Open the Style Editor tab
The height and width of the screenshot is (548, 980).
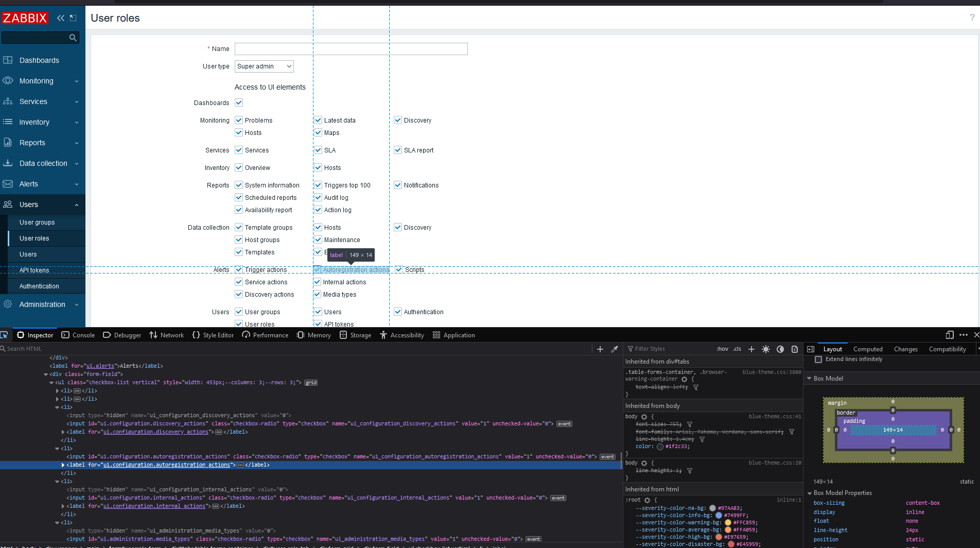(x=213, y=335)
